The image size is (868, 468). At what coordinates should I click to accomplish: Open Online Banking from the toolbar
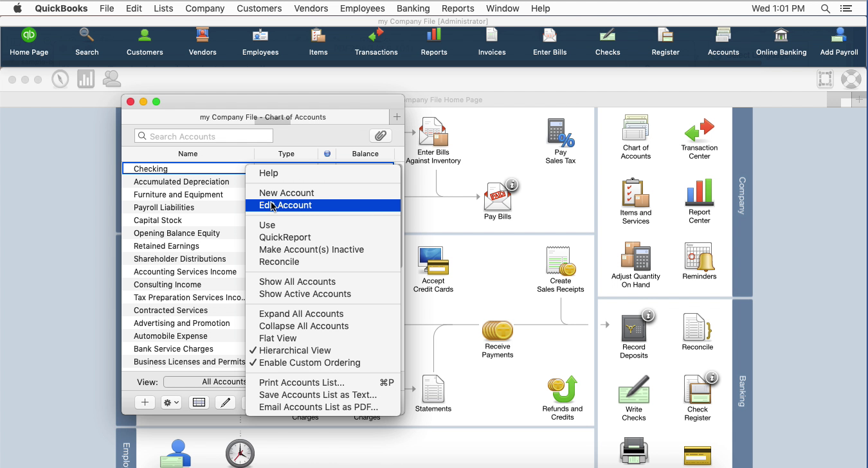pyautogui.click(x=781, y=42)
